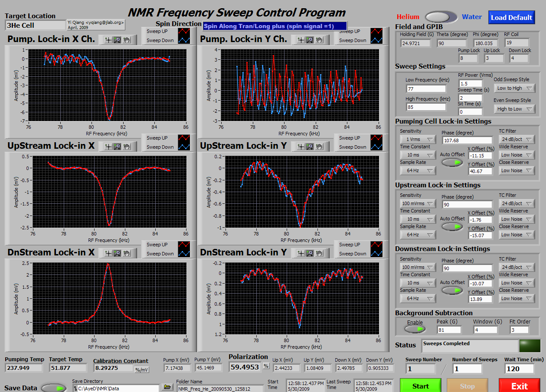The image size is (546, 392).
Task: Select zoom tool on UpStream Lock-in X graph
Action: tap(117, 147)
